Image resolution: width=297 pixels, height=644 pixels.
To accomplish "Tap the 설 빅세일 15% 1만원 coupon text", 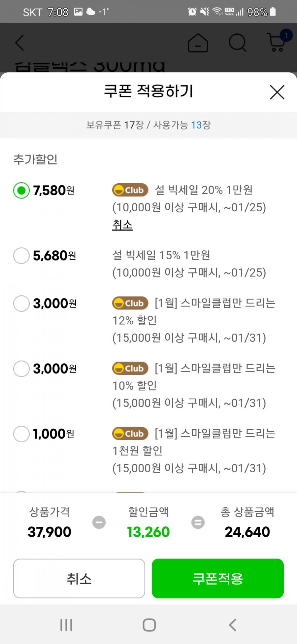I will click(161, 255).
